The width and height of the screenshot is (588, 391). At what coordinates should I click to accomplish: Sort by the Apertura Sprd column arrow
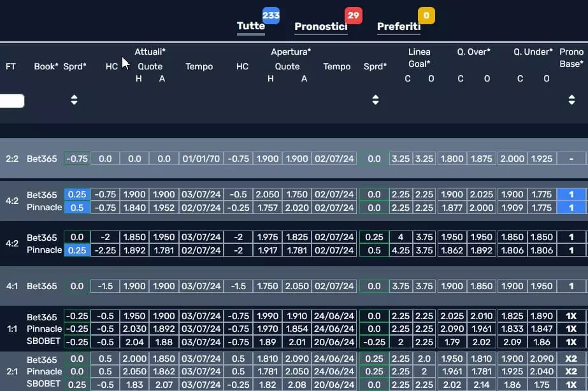pyautogui.click(x=375, y=100)
